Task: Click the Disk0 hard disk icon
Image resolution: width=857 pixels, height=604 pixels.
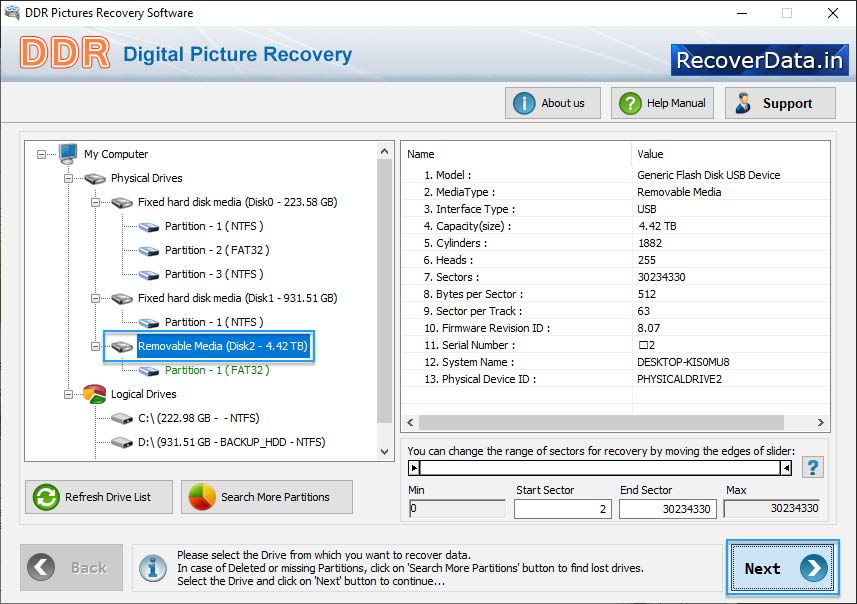Action: click(122, 202)
